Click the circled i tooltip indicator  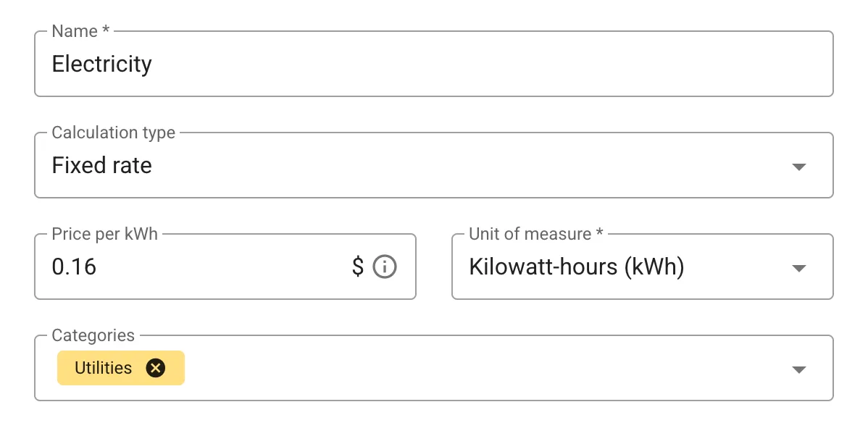[x=385, y=267]
